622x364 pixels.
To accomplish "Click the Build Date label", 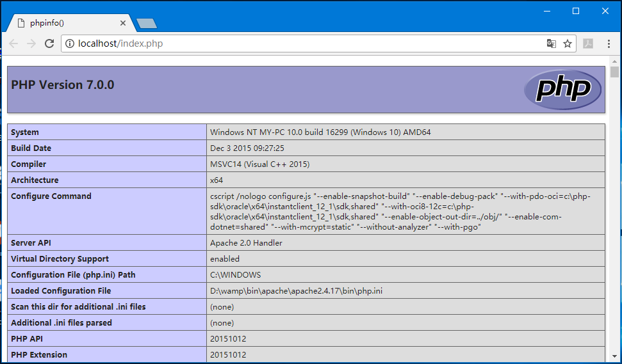I will [31, 148].
